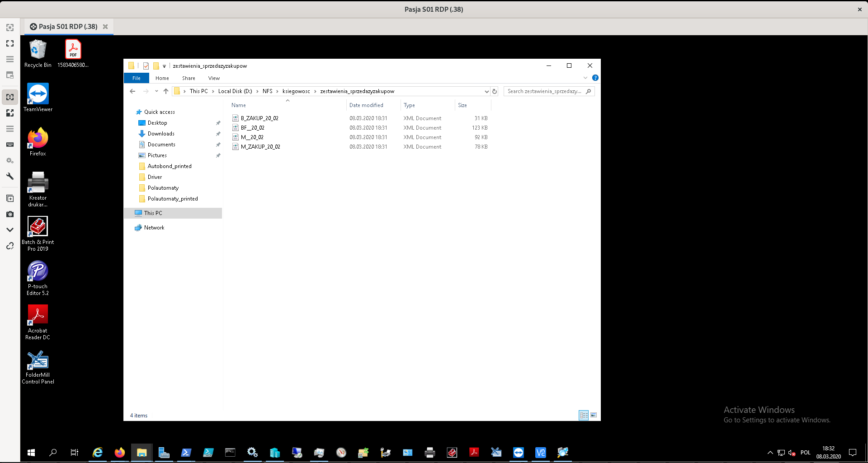Open the File menu in Explorer
This screenshot has height=463, width=868.
[136, 78]
